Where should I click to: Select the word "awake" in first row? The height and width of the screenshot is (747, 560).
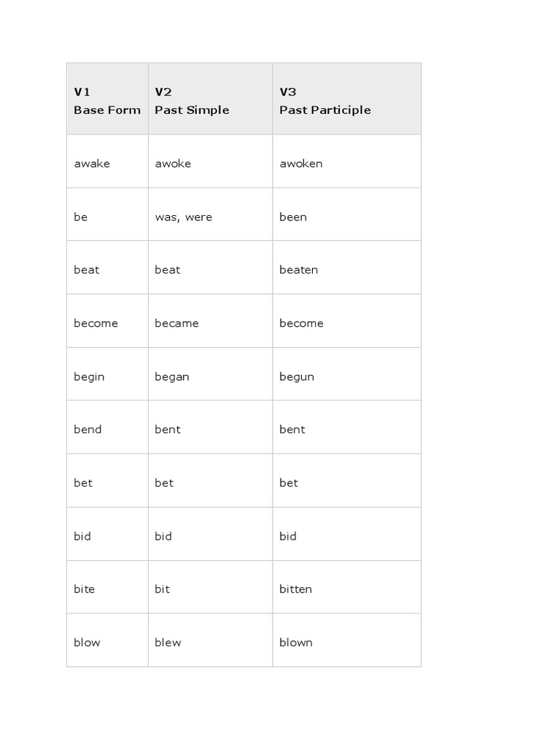pyautogui.click(x=92, y=163)
